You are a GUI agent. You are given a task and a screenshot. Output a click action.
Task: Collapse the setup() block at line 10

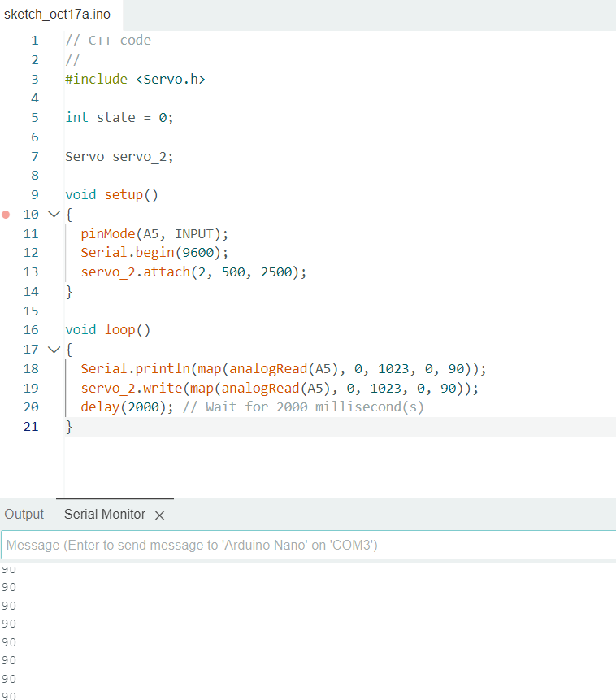point(54,215)
